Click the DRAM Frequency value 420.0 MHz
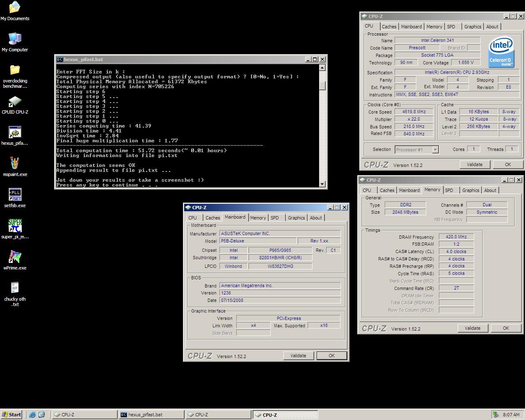525x420 pixels. click(456, 237)
